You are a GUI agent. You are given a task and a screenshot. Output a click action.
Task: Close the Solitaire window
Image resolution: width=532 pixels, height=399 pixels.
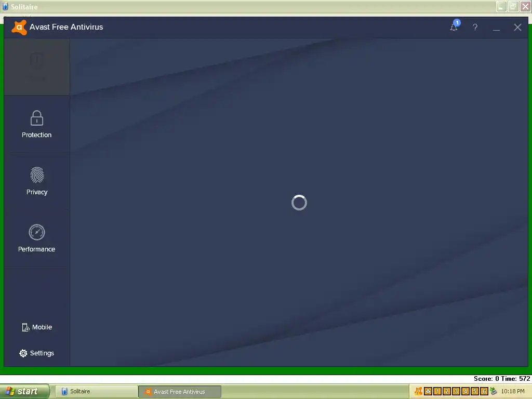525,6
